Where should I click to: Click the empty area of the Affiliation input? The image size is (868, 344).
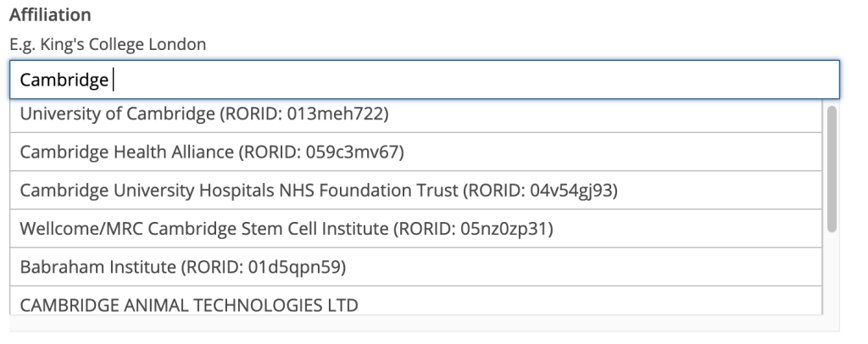(476, 80)
